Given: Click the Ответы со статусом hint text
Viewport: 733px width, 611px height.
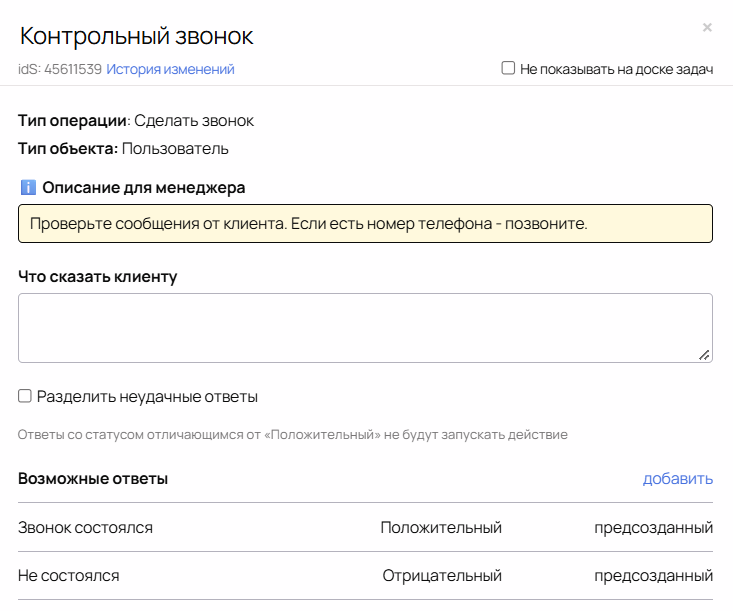Looking at the screenshot, I should (293, 435).
